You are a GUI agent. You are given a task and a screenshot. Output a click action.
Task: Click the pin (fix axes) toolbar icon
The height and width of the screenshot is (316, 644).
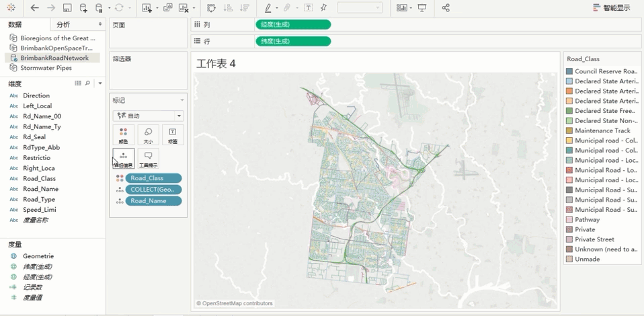[x=324, y=8]
